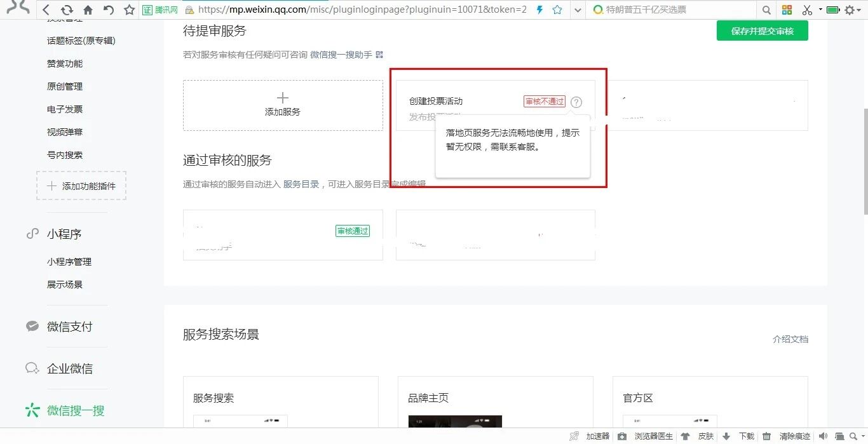Open the 介绍文档 link
This screenshot has width=868, height=444.
[x=790, y=339]
